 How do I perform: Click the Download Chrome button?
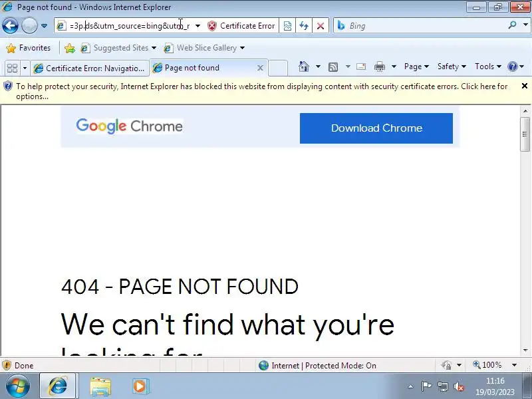pyautogui.click(x=376, y=128)
